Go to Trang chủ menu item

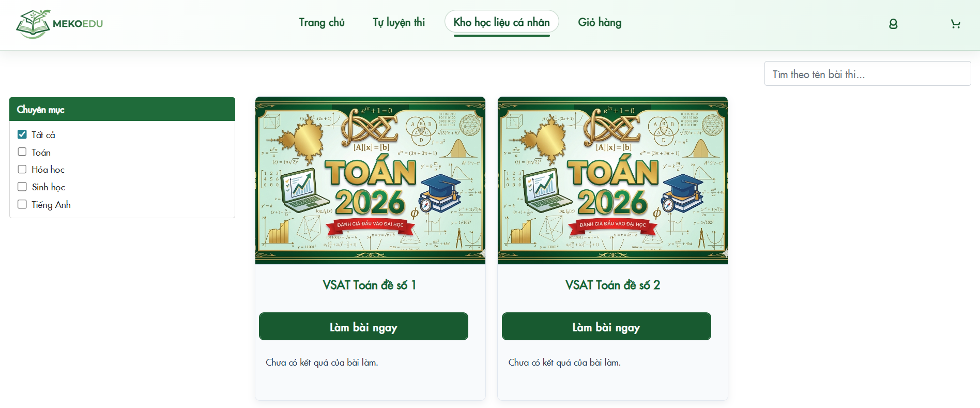pyautogui.click(x=321, y=22)
